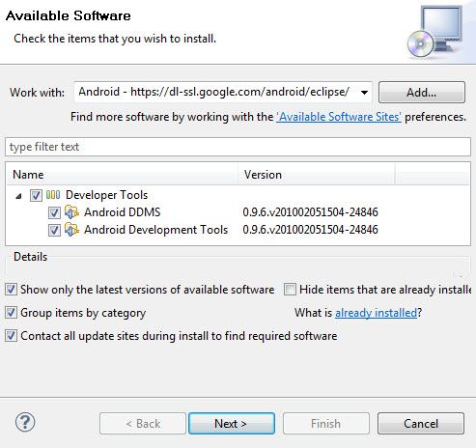Click the Android Development Tools plugin icon
Viewport: 476px width, 448px height.
click(x=71, y=229)
